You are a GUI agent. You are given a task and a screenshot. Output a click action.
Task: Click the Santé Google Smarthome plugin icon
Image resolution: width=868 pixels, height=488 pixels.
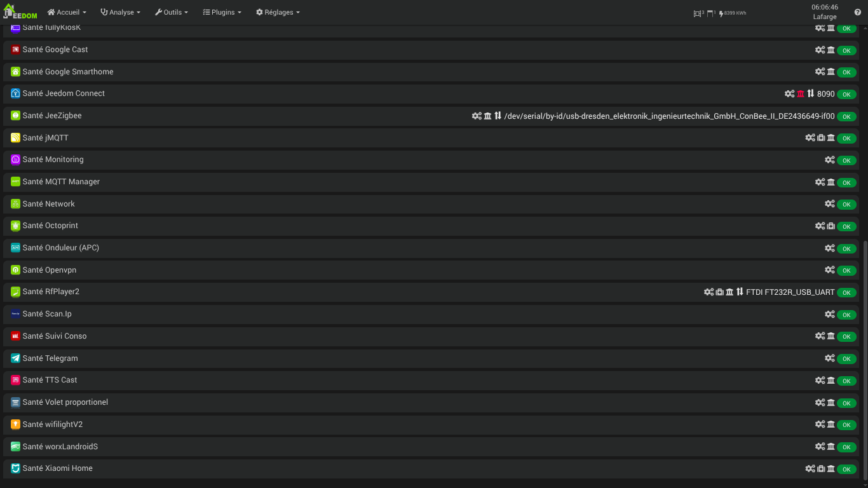15,72
